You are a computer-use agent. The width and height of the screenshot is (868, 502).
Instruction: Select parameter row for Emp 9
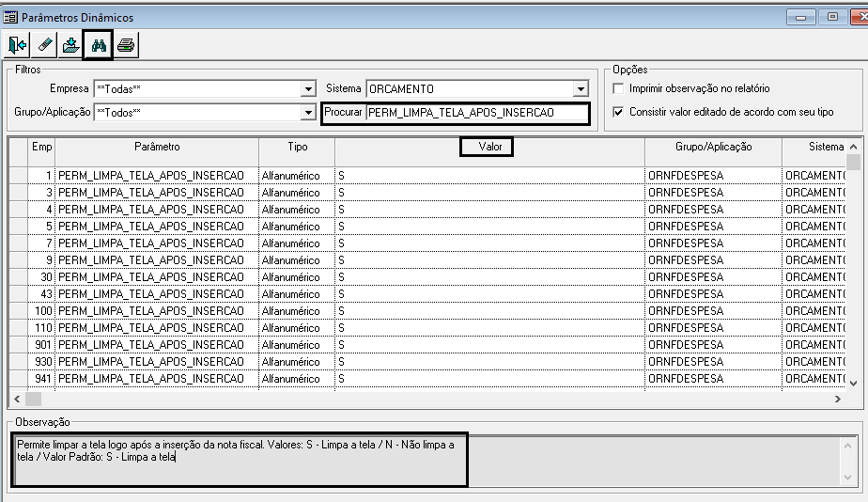pyautogui.click(x=427, y=259)
